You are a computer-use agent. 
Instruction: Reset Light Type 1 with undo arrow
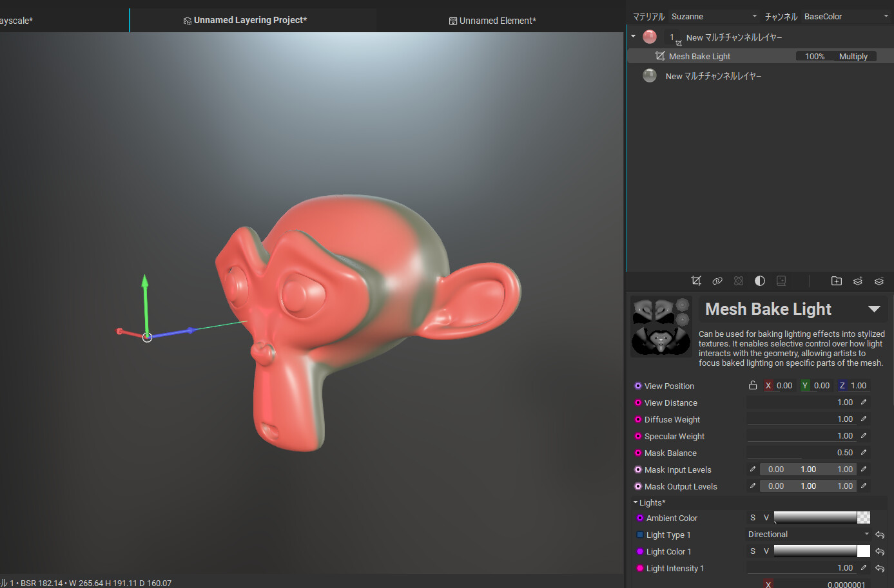pyautogui.click(x=880, y=535)
